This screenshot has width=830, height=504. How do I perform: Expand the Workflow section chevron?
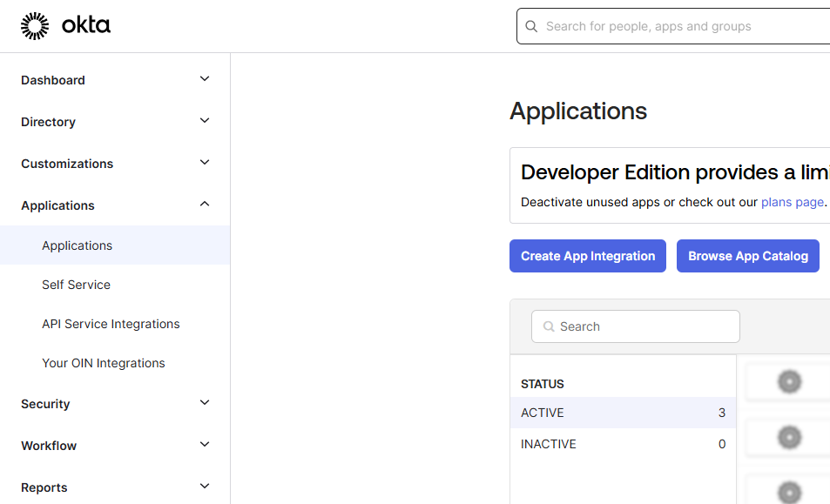click(x=205, y=444)
